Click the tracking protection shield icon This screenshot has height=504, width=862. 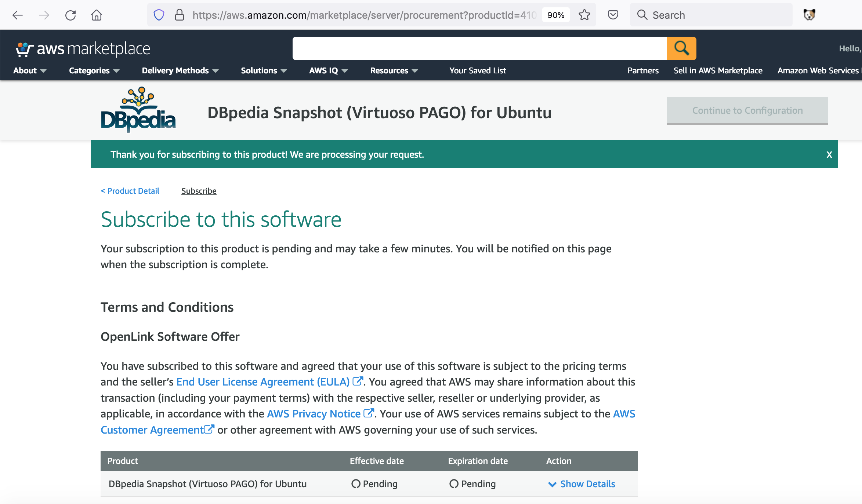point(159,15)
